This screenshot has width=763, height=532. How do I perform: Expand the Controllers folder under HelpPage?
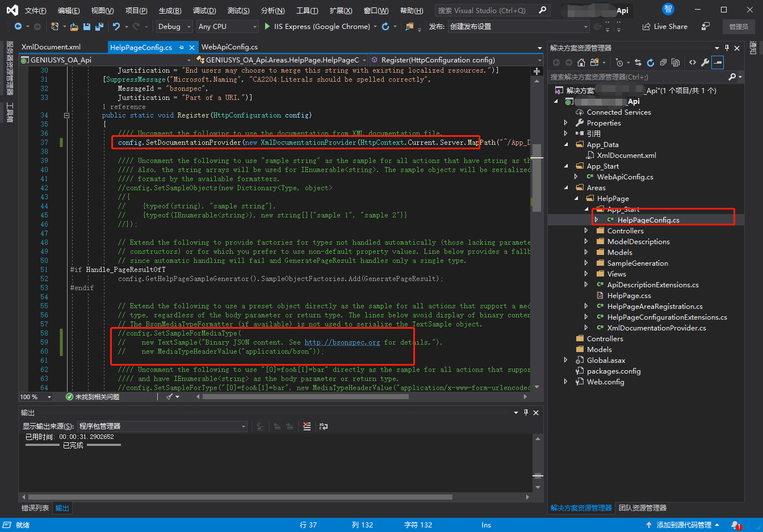(x=586, y=231)
